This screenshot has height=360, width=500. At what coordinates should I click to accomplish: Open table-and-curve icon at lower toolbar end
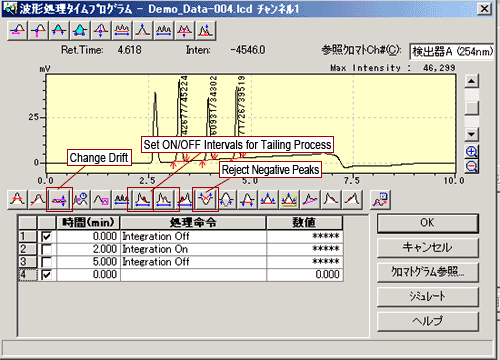click(x=380, y=200)
